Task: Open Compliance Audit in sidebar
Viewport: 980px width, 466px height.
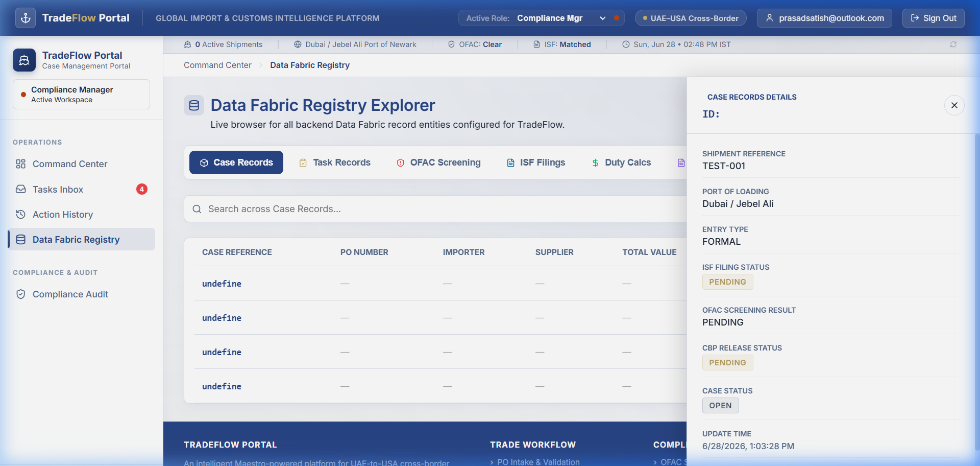Action: [82, 294]
